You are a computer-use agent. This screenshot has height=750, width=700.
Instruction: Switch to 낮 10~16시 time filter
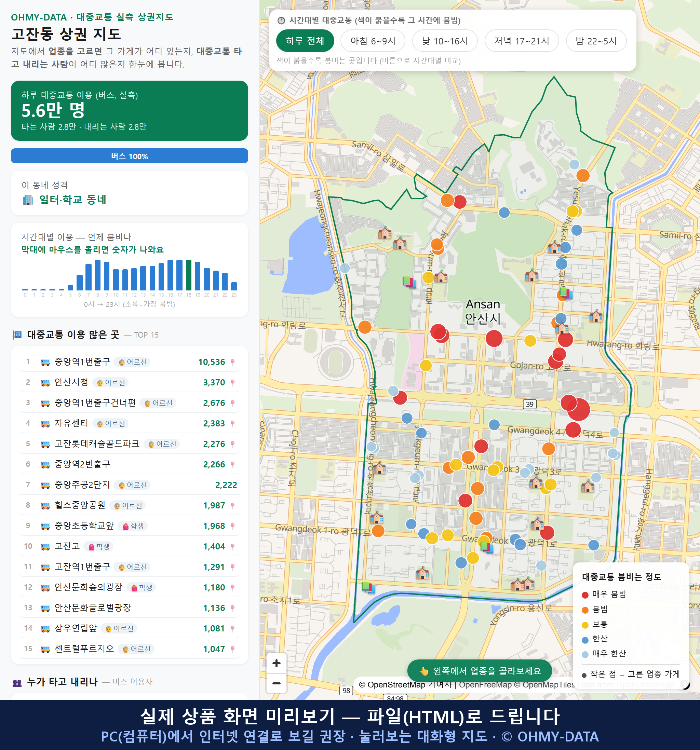point(445,41)
